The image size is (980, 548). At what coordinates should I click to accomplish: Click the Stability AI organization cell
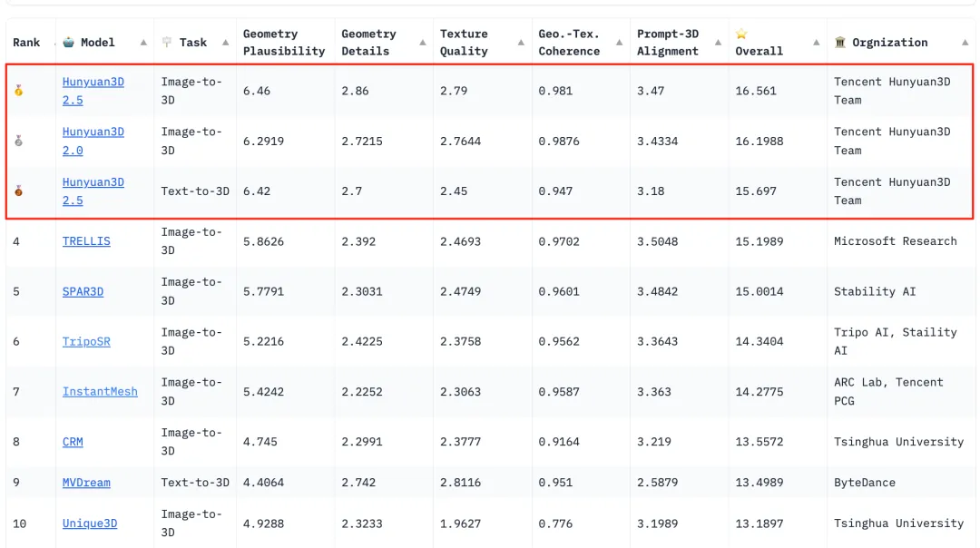(875, 291)
